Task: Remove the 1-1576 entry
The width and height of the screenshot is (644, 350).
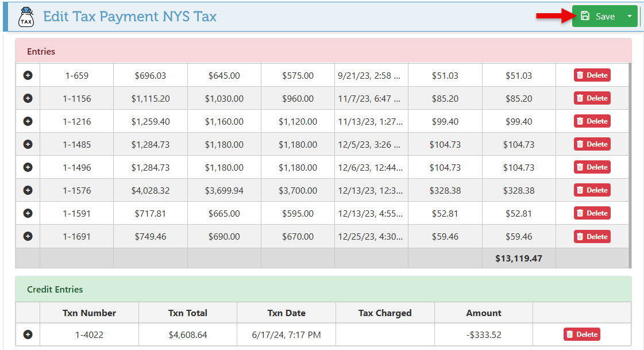Action: pos(592,190)
